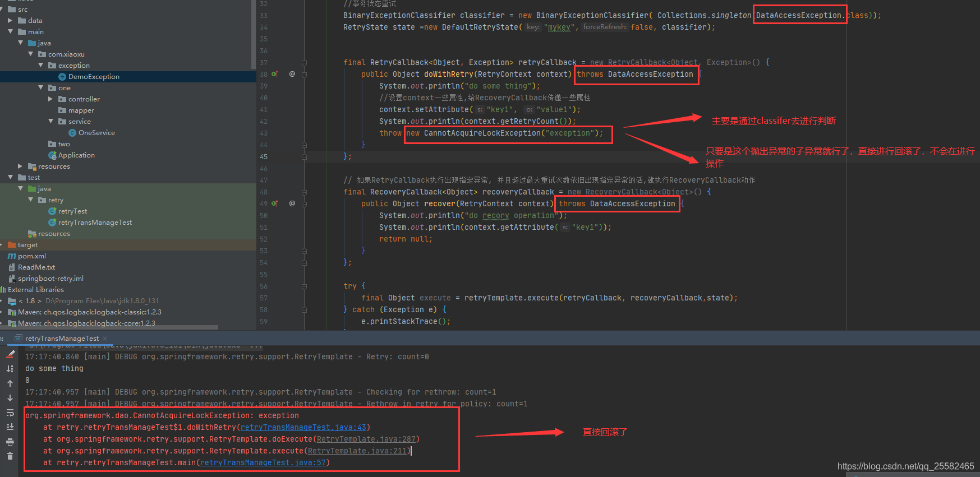Collapse the exception package
Viewport: 980px width, 477px height.
[x=41, y=66]
